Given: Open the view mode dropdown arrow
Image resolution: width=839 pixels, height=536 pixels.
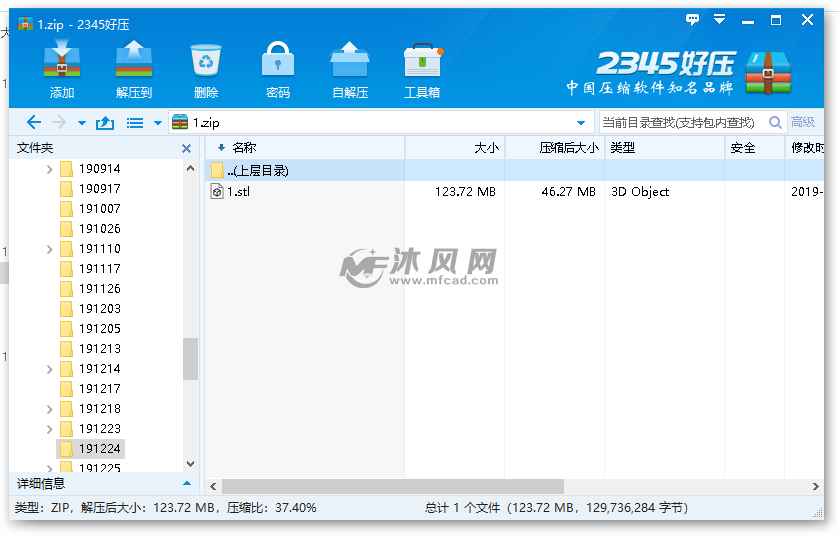Looking at the screenshot, I should point(158,123).
